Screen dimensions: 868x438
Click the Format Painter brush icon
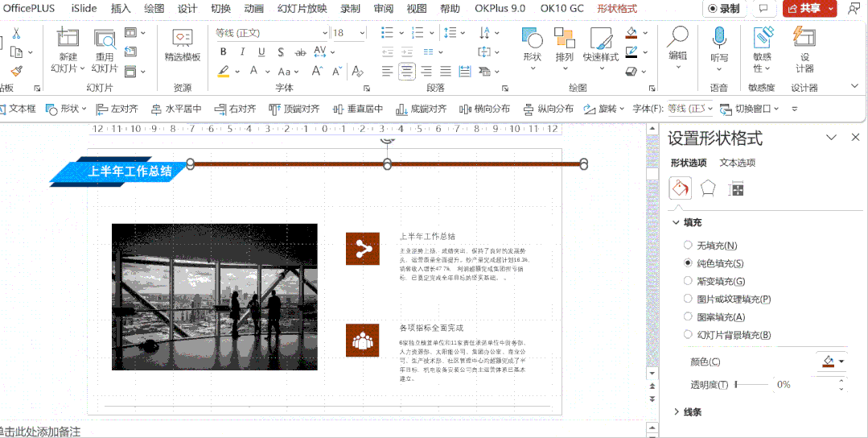[16, 71]
